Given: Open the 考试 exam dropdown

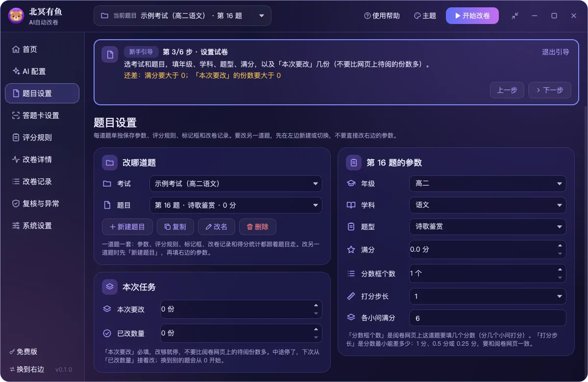Looking at the screenshot, I should [236, 184].
